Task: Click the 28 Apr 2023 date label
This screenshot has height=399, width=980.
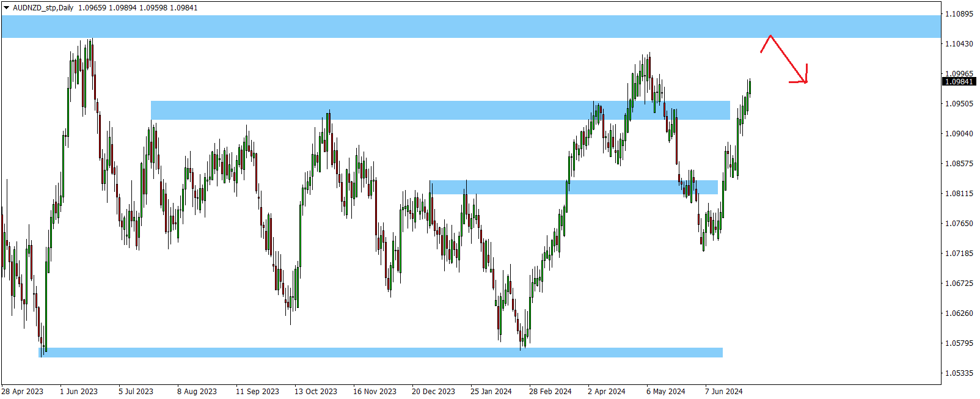Action: (23, 392)
